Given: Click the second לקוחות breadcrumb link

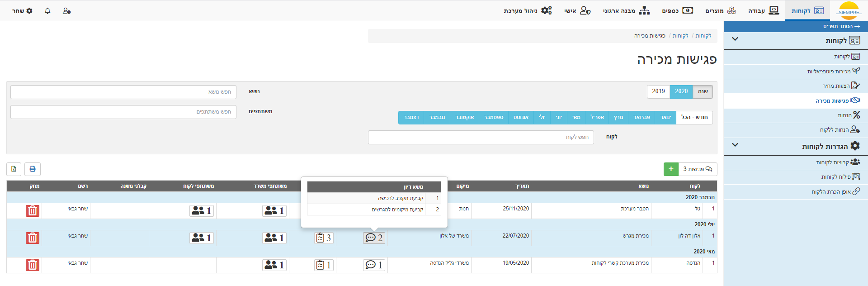Looking at the screenshot, I should click(x=680, y=36).
